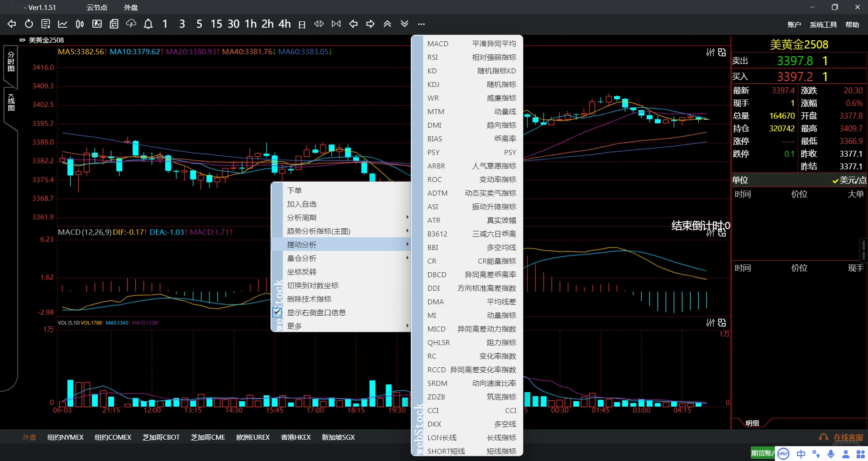Click the link icon beside 美黄金2508 title
The width and height of the screenshot is (868, 461).
click(x=22, y=40)
